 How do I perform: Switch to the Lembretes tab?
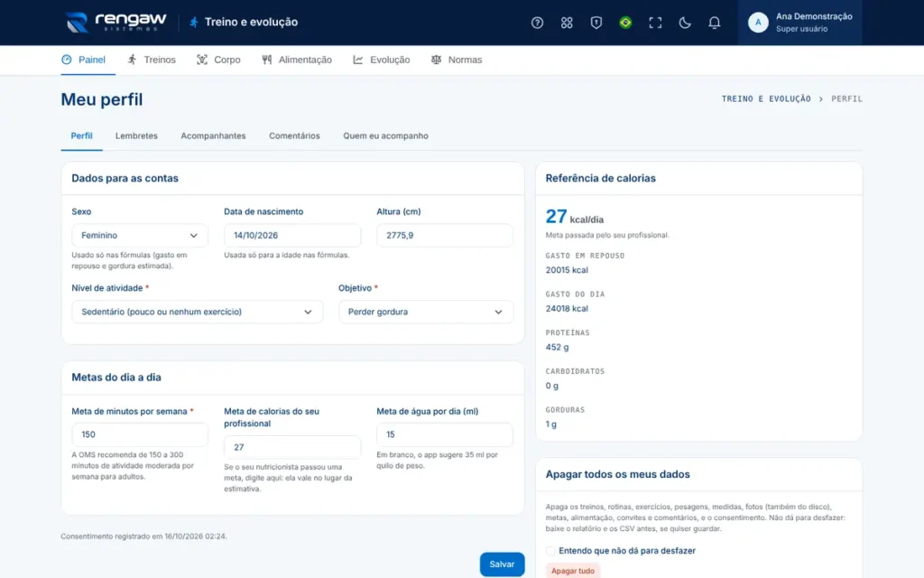[x=136, y=135]
